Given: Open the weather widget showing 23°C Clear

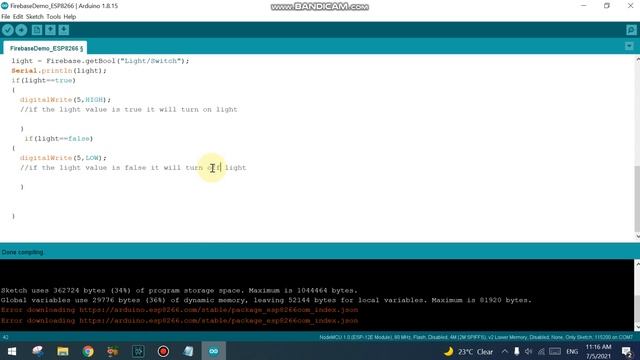Looking at the screenshot, I should (468, 351).
